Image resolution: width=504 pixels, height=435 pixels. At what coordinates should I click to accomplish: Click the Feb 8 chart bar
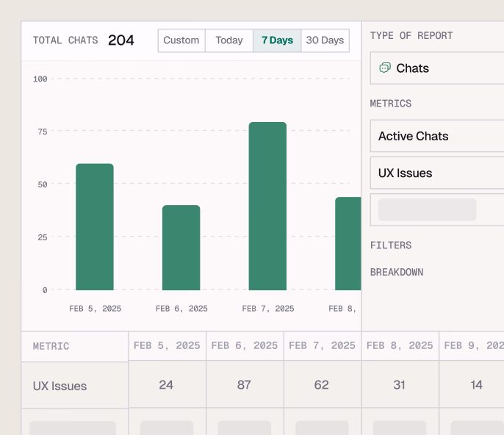tap(348, 243)
